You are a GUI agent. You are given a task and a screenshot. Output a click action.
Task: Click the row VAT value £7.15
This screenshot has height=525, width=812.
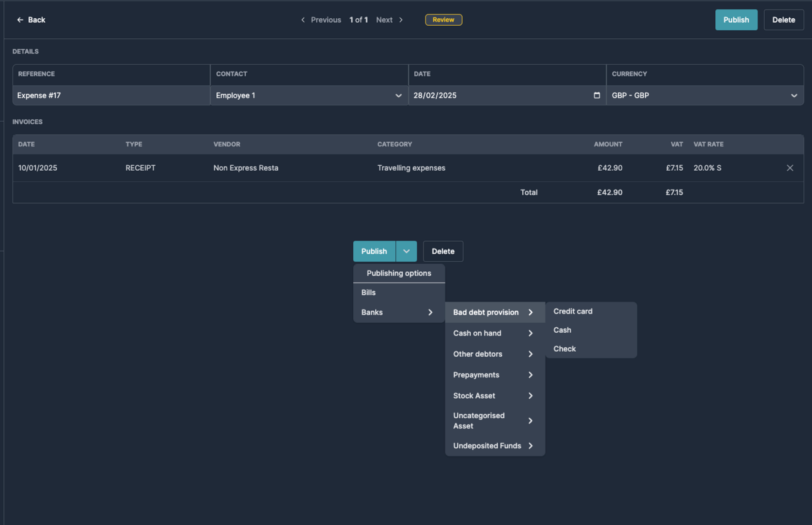[674, 168]
